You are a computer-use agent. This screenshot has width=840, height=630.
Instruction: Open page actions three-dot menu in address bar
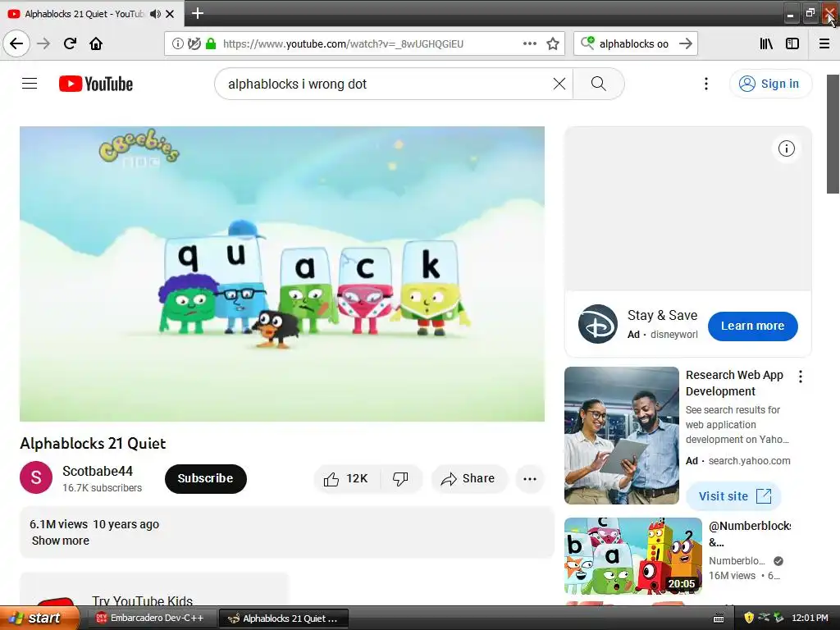click(x=529, y=43)
